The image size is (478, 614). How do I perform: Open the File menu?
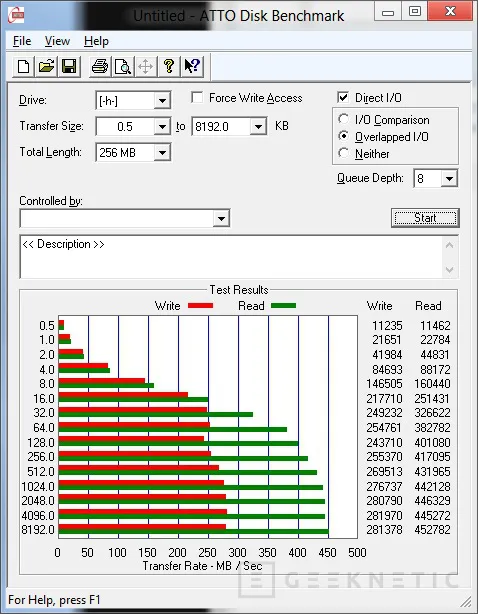[x=22, y=41]
